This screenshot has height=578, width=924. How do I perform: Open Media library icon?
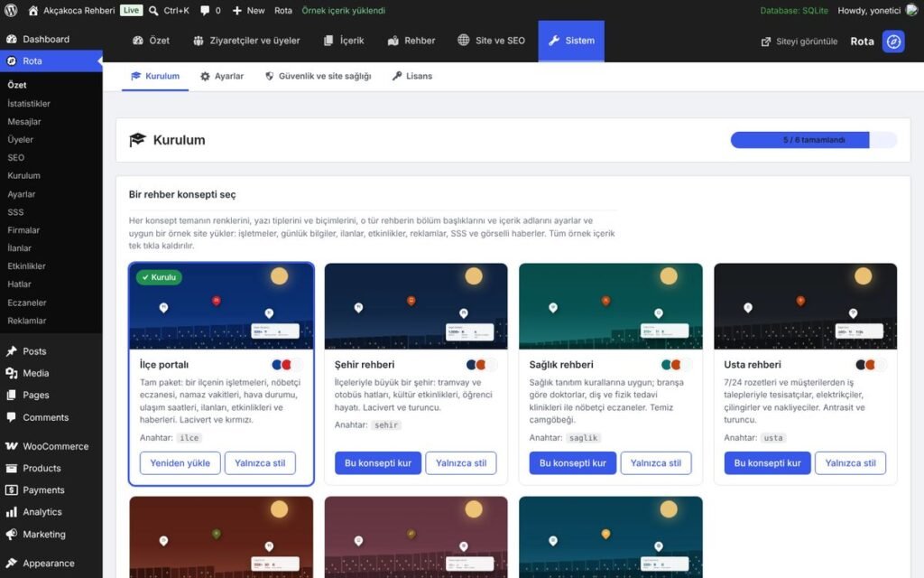[12, 373]
